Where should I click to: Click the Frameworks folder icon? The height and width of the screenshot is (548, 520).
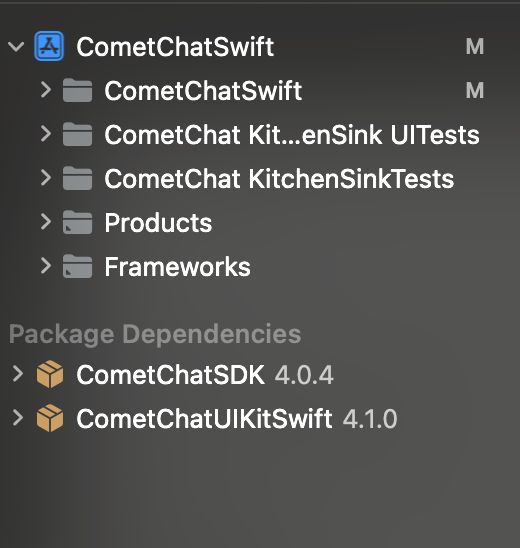(77, 267)
